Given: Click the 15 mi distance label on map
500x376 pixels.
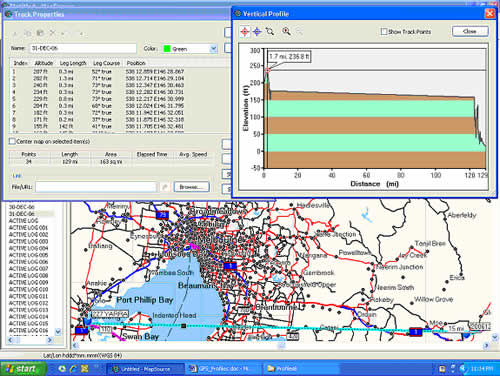Looking at the screenshot, I should click(457, 328).
